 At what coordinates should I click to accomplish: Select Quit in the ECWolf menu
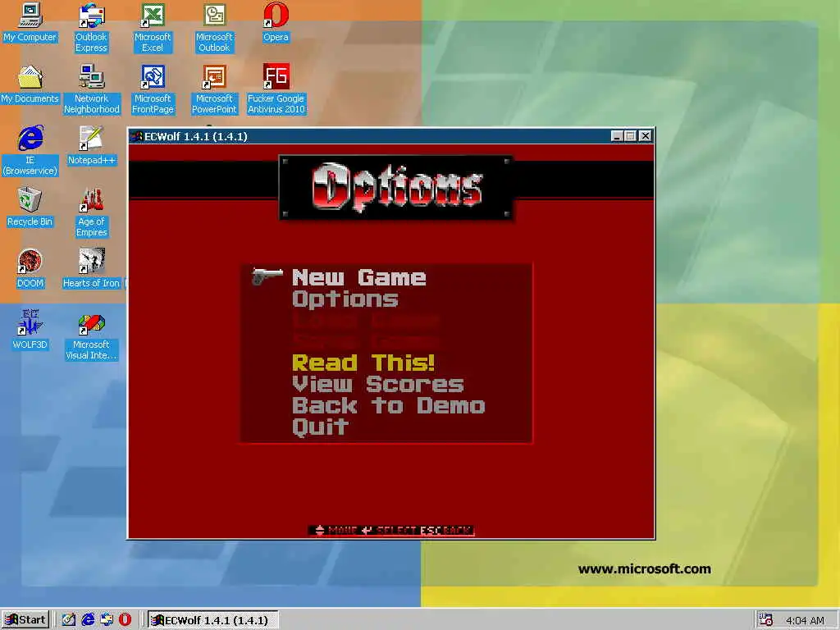pyautogui.click(x=321, y=427)
